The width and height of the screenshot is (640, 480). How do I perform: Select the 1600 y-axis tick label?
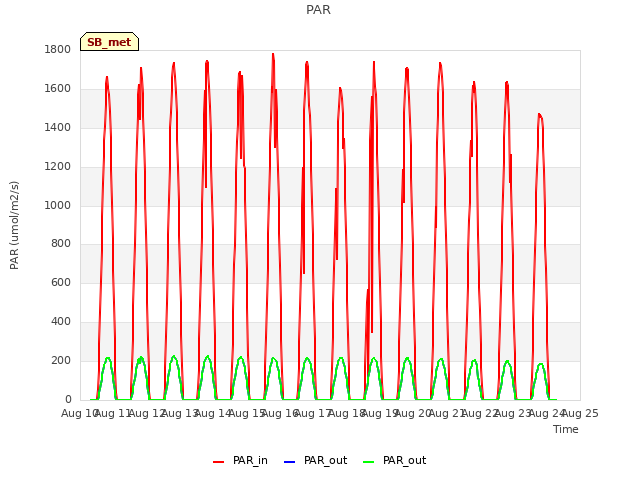[58, 89]
